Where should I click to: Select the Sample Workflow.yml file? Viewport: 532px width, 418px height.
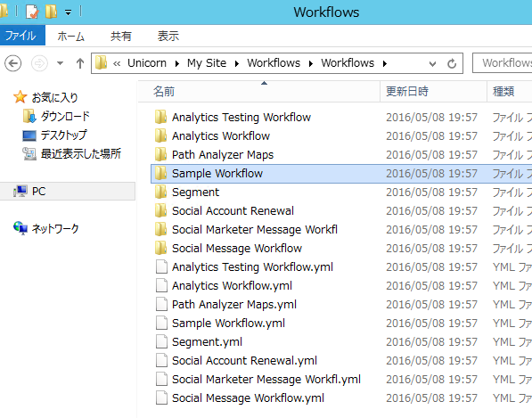228,323
